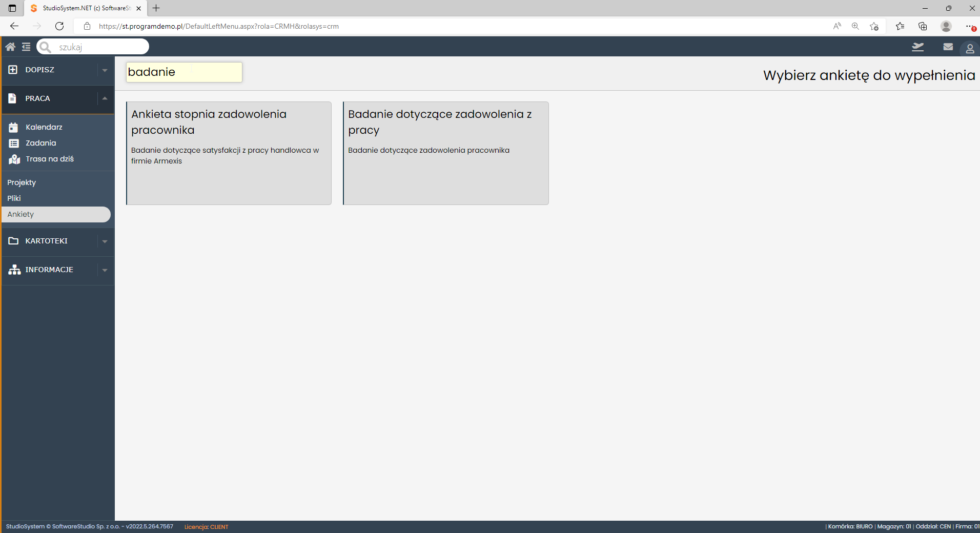Select the Ankiety menu item

coord(56,214)
